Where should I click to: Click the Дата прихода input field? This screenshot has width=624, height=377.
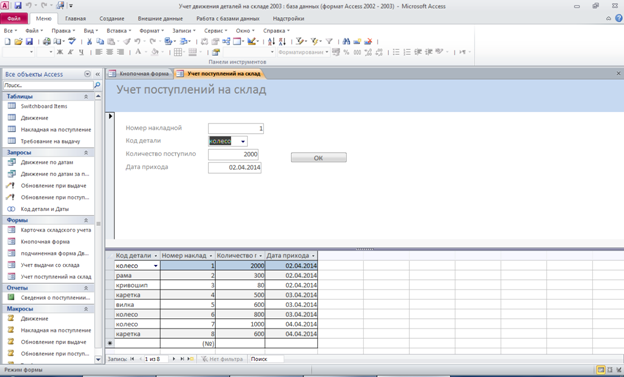click(x=234, y=168)
